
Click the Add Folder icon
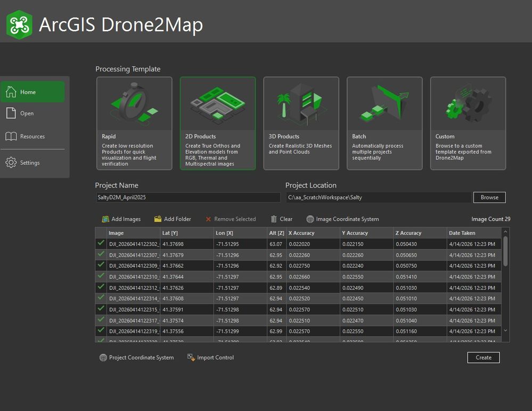click(158, 219)
